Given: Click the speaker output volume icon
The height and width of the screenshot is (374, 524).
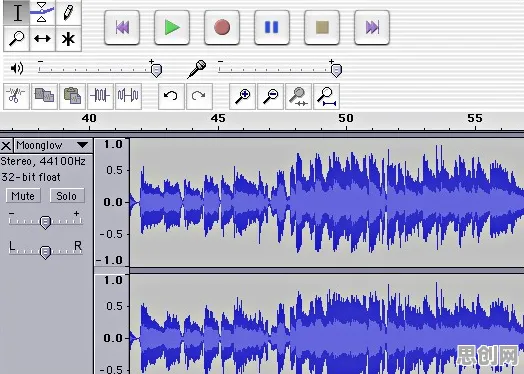Looking at the screenshot, I should pyautogui.click(x=17, y=68).
